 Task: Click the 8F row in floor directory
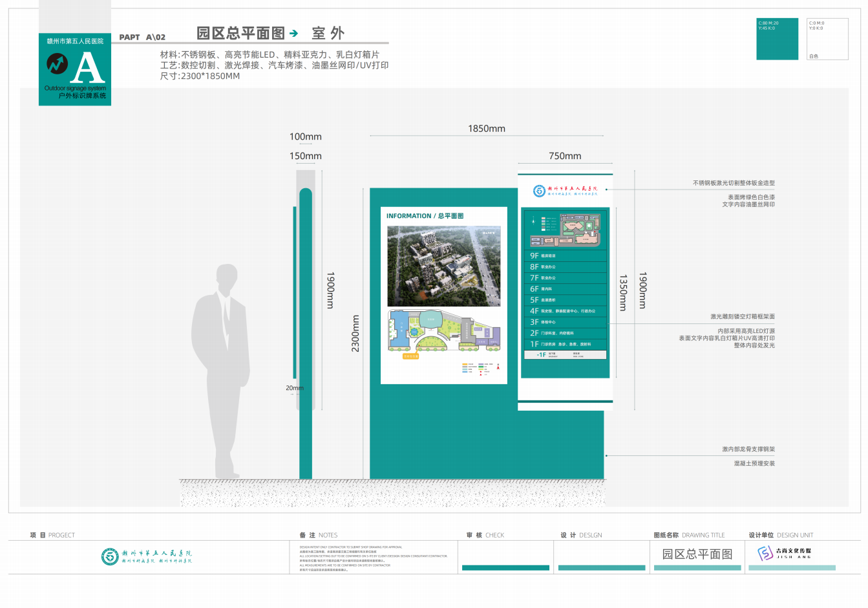point(566,267)
